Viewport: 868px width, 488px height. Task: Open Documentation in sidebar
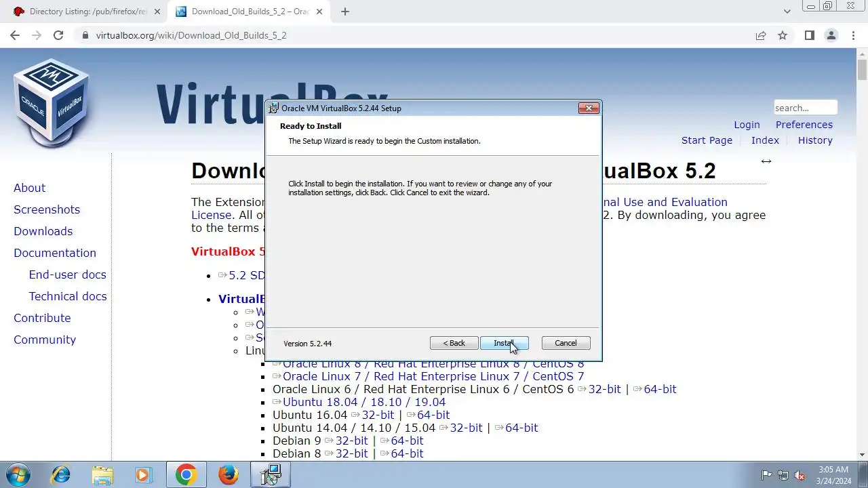[55, 253]
